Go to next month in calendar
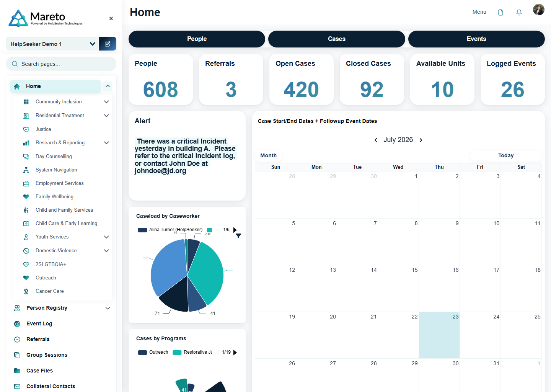Viewport: 551px width, 392px height. [x=421, y=140]
